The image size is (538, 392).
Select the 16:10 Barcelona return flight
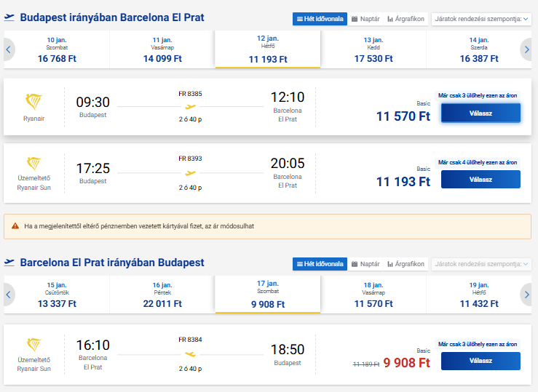point(480,361)
